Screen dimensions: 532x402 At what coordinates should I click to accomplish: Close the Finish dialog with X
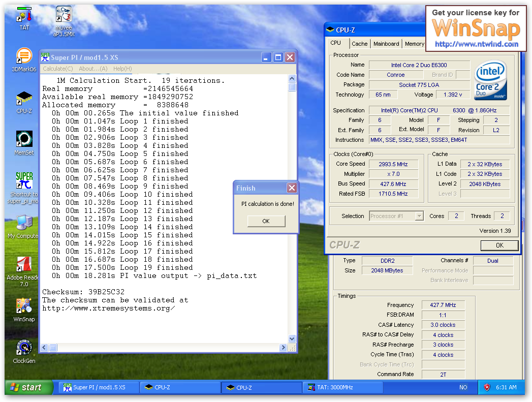pos(292,188)
